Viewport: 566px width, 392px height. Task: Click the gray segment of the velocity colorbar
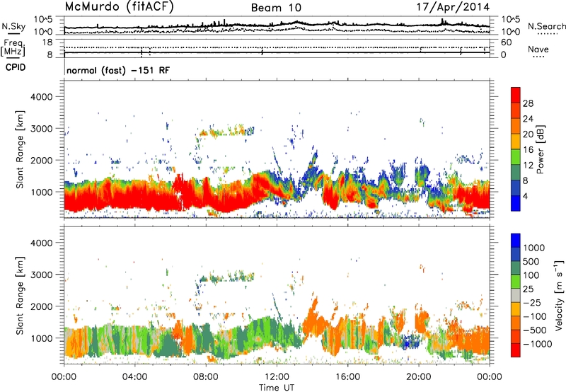click(516, 295)
